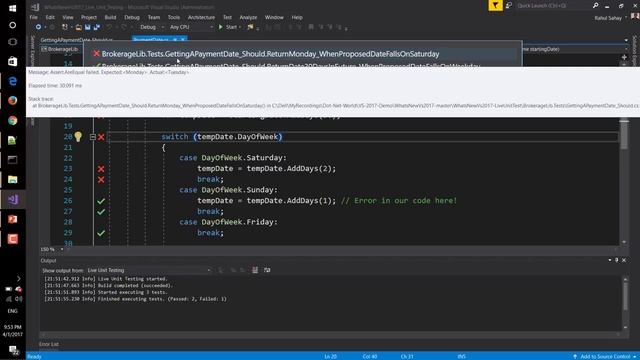Open the Output panel window position dropdown
640x360 pixels.
click(x=610, y=260)
